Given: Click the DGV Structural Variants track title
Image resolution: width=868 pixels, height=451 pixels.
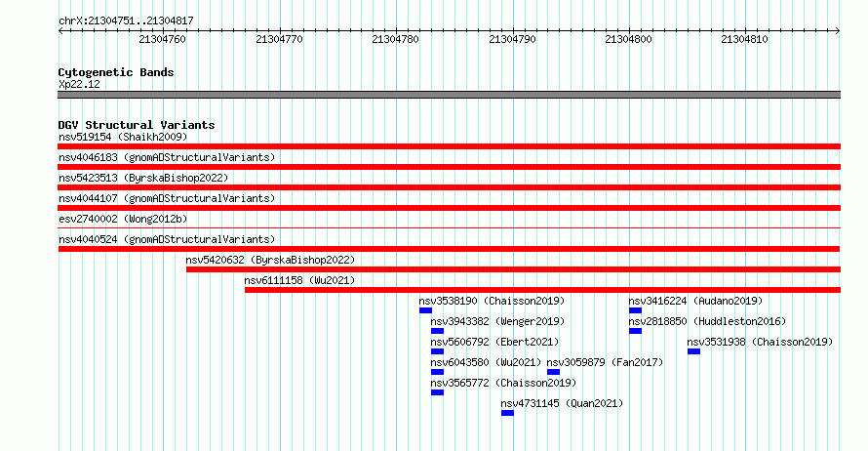Looking at the screenshot, I should pos(137,125).
